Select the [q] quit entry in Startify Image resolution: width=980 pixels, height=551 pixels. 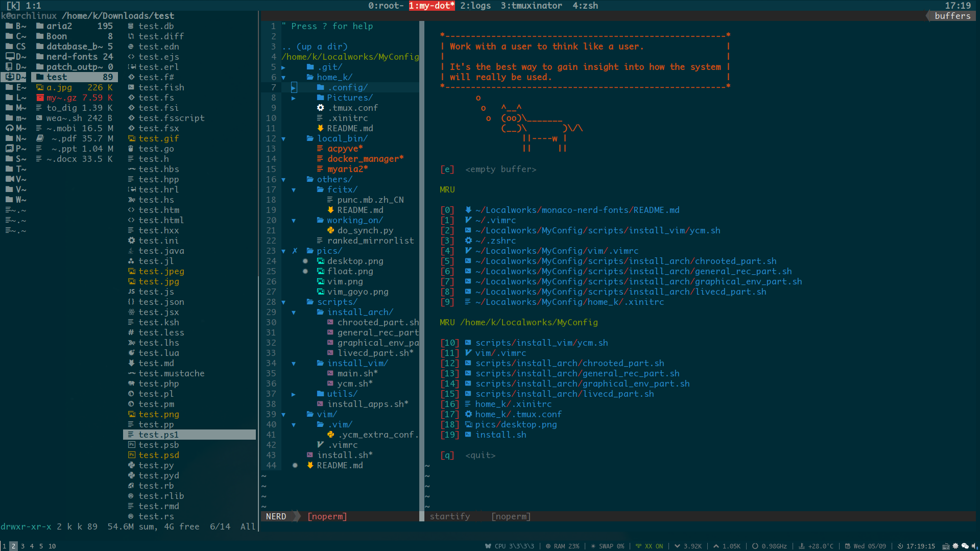(x=468, y=455)
